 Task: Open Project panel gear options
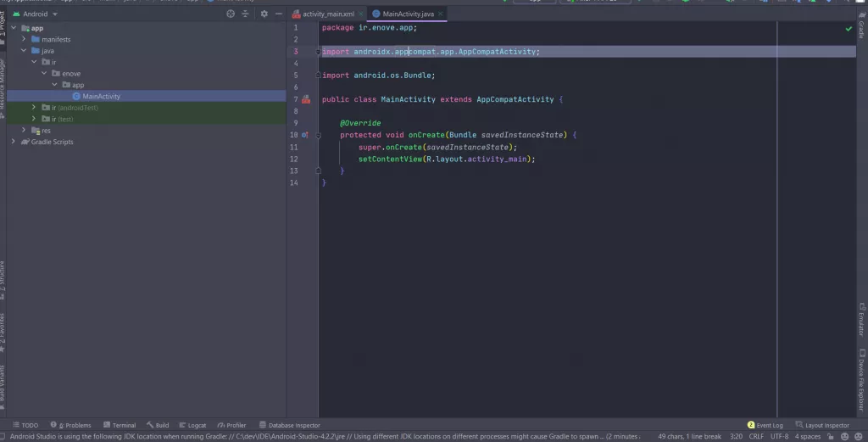click(264, 14)
